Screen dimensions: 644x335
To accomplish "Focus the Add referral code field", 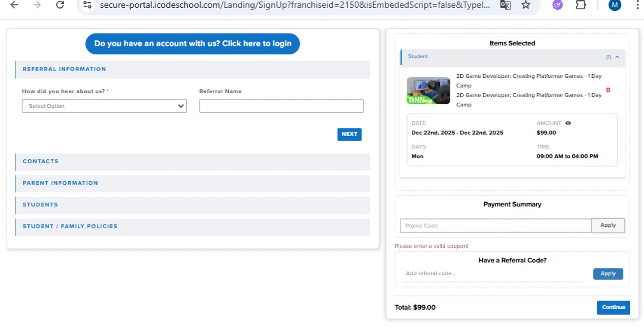I will pos(493,274).
